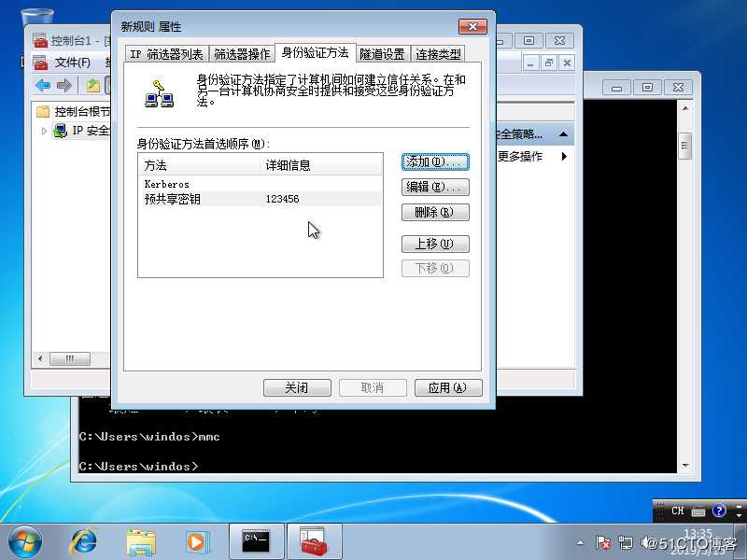This screenshot has width=747, height=560.
Task: Minimize the inner console child window
Action: point(530,63)
